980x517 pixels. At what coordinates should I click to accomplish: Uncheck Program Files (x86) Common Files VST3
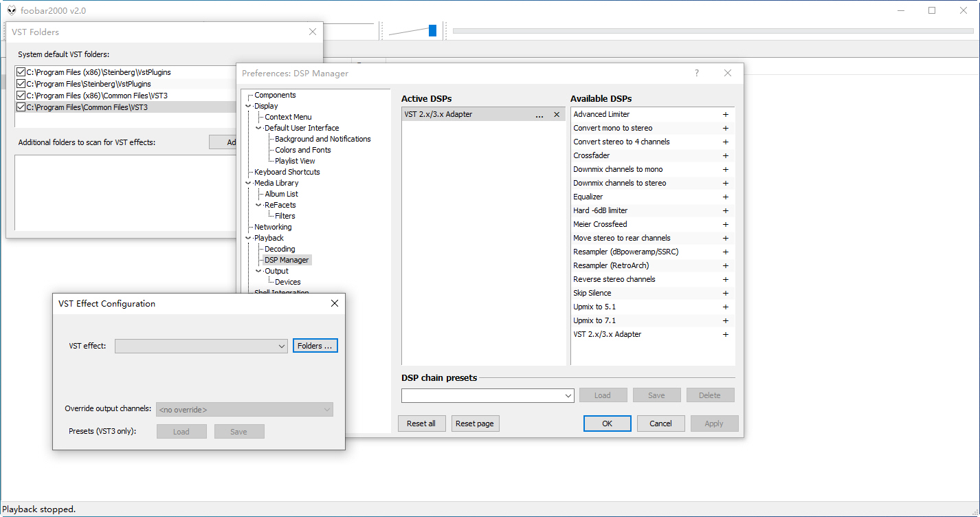click(21, 96)
